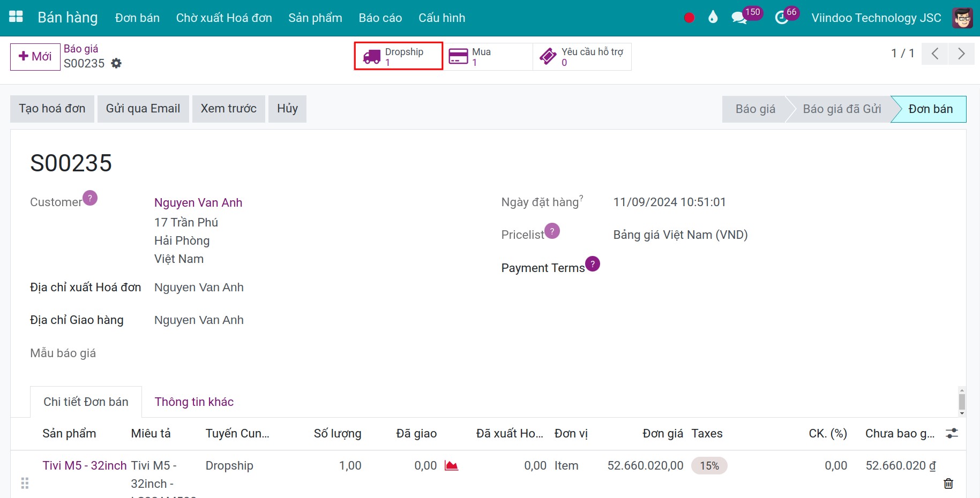Show Pricelist help question icon
This screenshot has width=980, height=498.
(x=552, y=231)
